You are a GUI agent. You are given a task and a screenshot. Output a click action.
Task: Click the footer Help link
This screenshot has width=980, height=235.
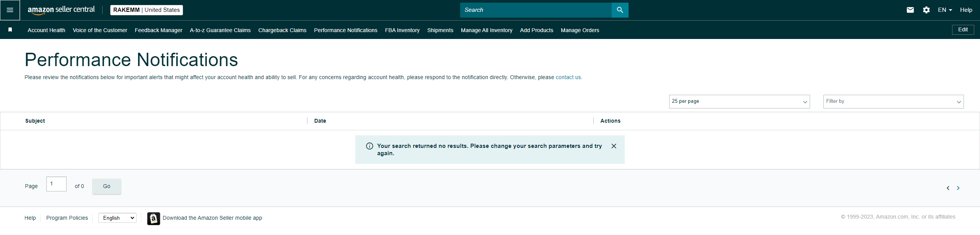tap(30, 218)
